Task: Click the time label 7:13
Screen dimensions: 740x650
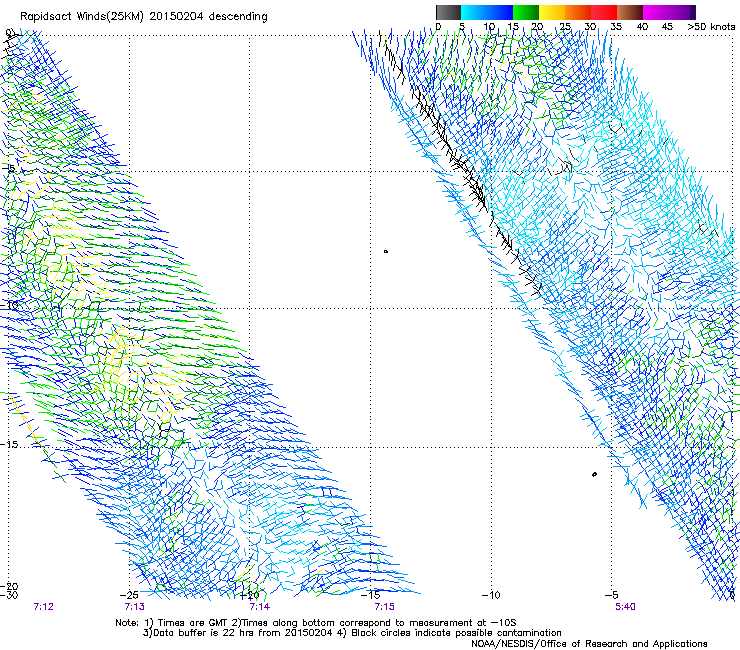Action: click(135, 607)
